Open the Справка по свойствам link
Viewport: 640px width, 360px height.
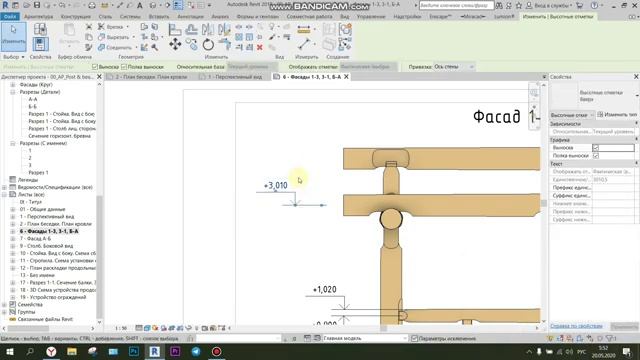point(576,326)
